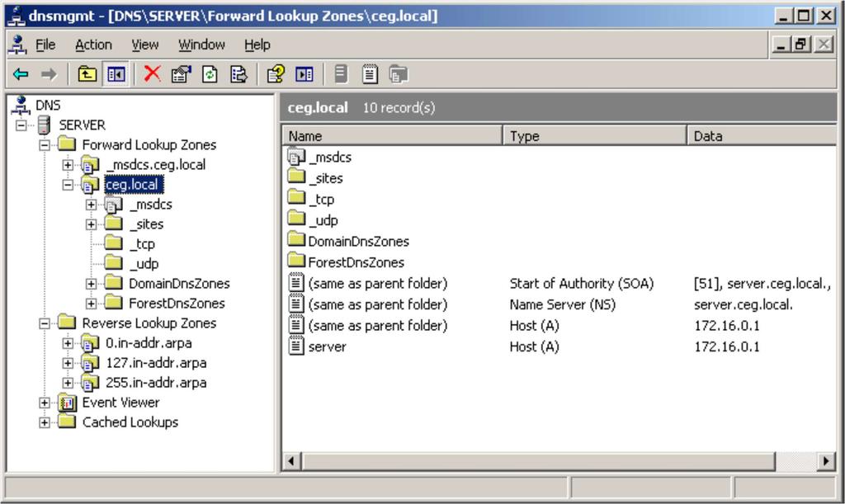Click the New Record page icon
This screenshot has width=845, height=504.
click(370, 74)
